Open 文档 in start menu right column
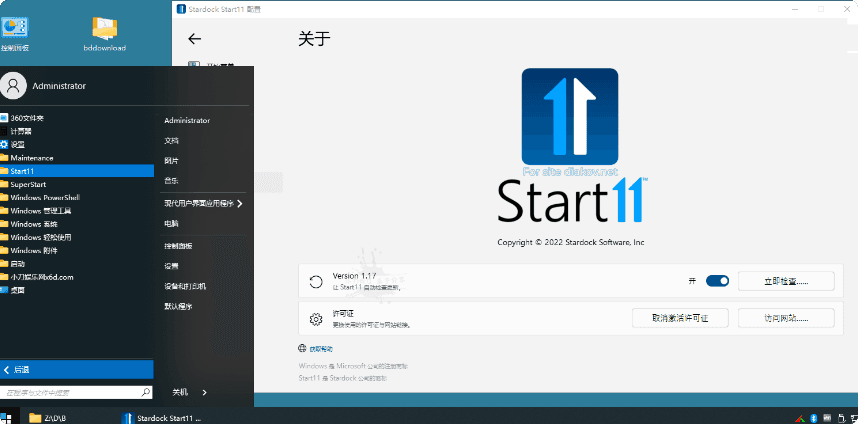This screenshot has width=858, height=424. point(171,141)
